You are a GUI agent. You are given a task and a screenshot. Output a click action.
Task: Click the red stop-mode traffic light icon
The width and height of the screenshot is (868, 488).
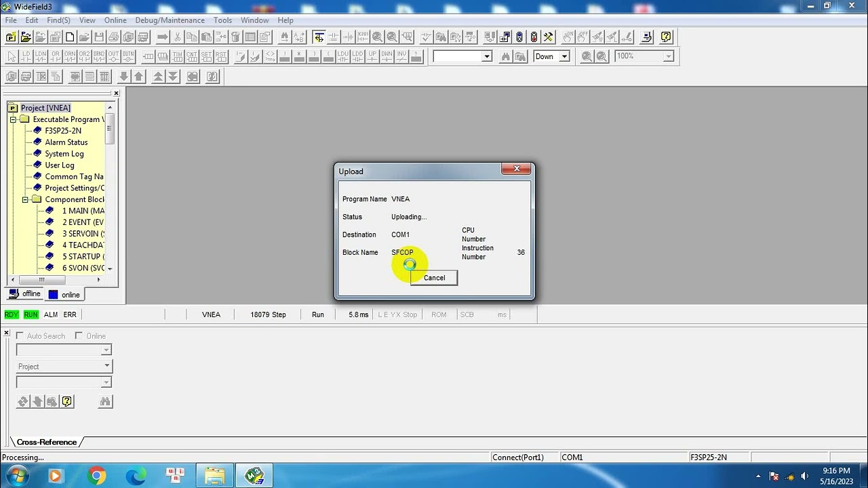(534, 37)
